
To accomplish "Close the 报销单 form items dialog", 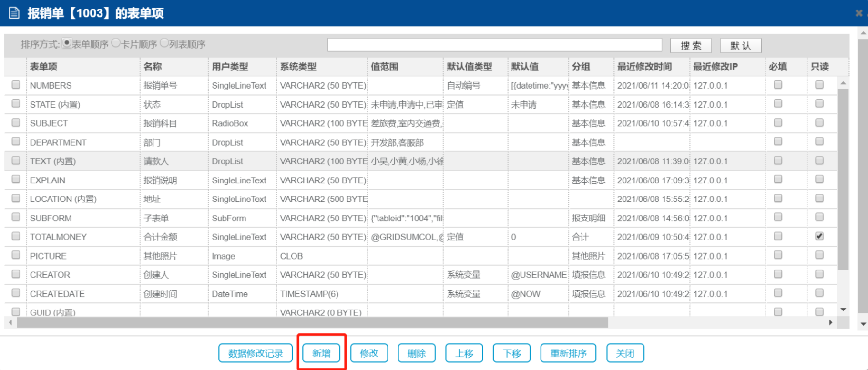I will point(858,13).
